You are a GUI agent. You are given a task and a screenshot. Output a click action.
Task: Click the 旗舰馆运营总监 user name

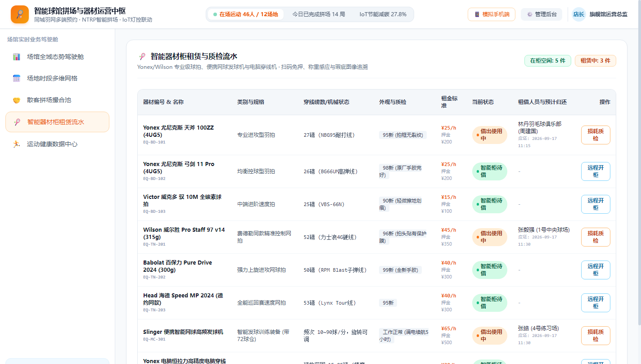tap(609, 14)
